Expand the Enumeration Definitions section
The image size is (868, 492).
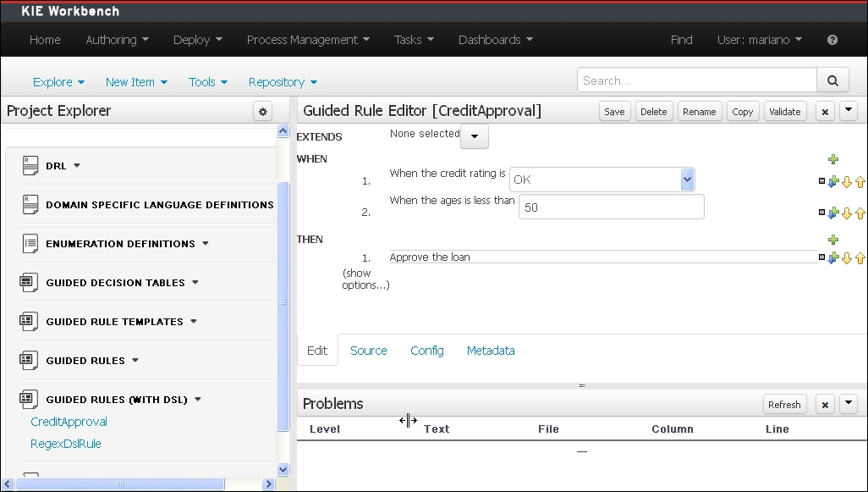206,243
